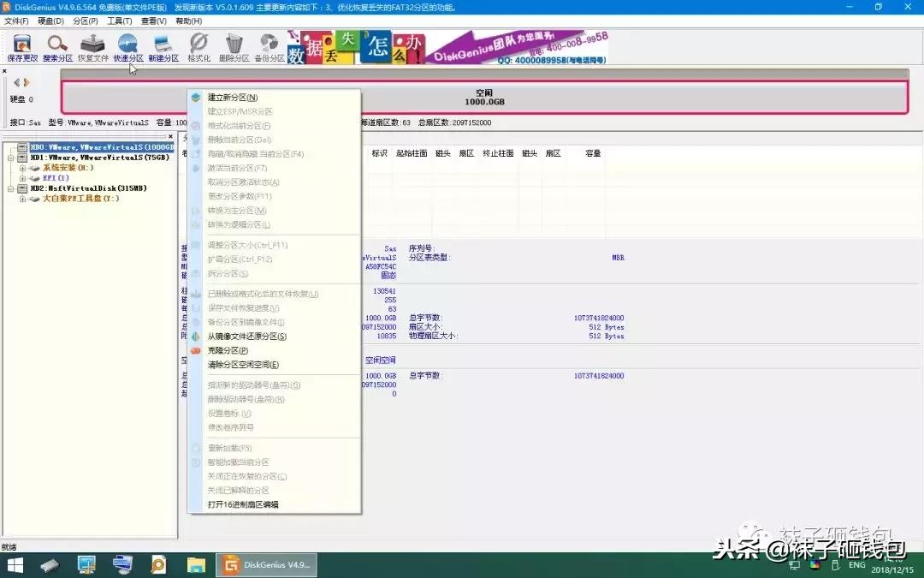The height and width of the screenshot is (578, 924).
Task: Click the DiskGenius taskbar button
Action: pos(265,563)
